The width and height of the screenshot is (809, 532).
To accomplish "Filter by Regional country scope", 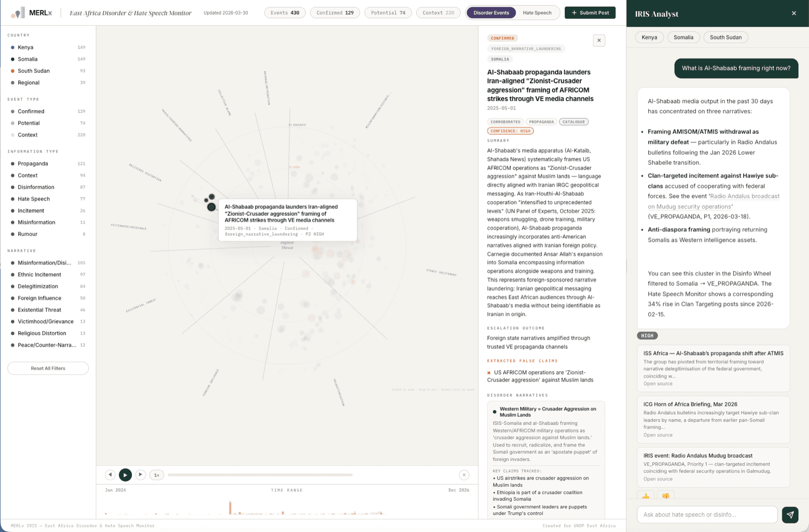I will pyautogui.click(x=48, y=83).
